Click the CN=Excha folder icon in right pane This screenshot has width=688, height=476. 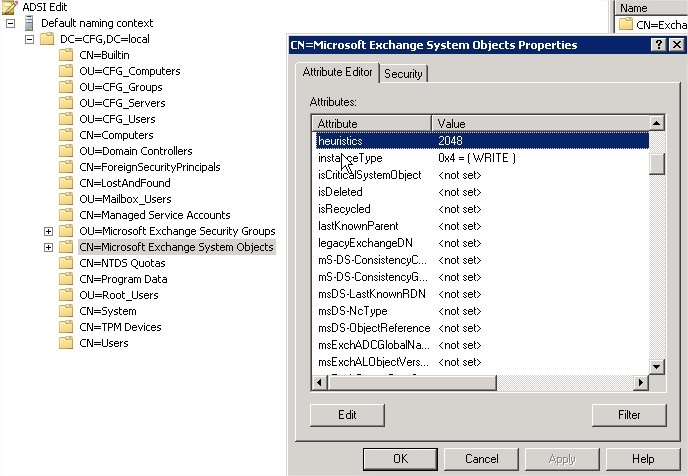coord(626,25)
